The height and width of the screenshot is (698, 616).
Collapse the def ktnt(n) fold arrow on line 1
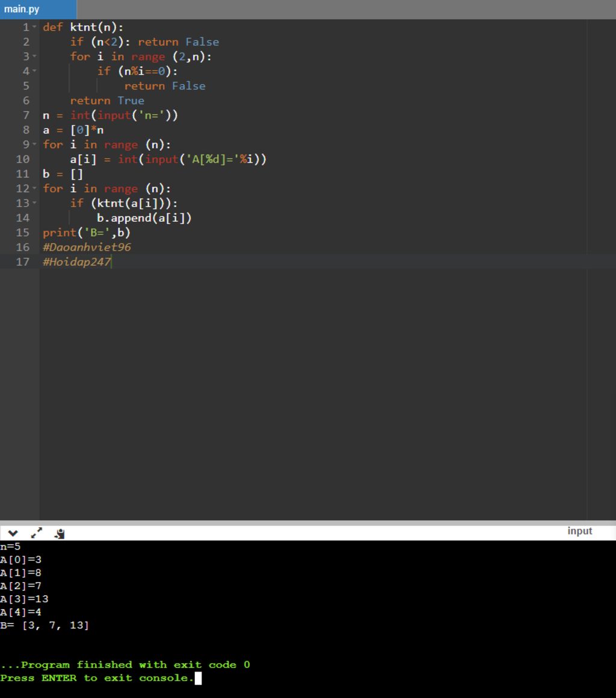point(34,27)
